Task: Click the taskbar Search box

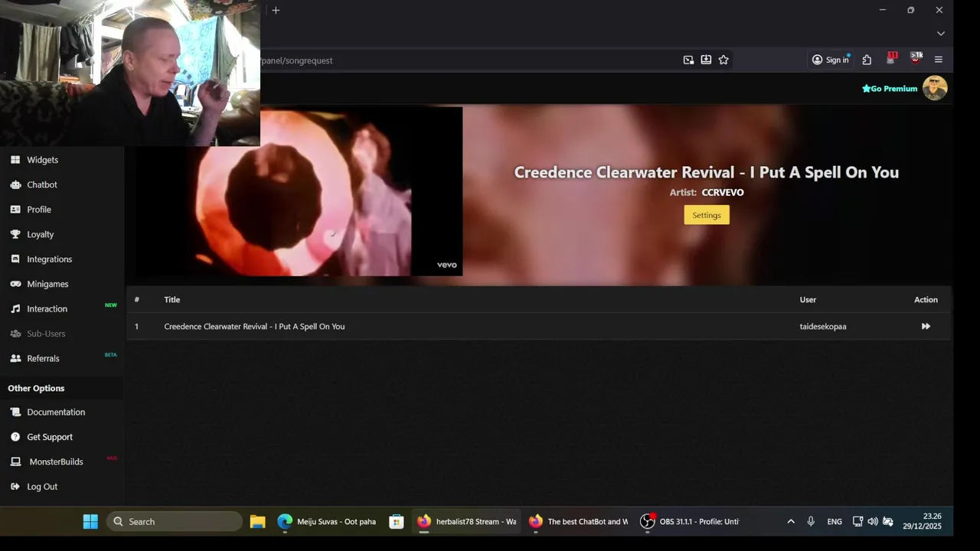Action: point(175,522)
